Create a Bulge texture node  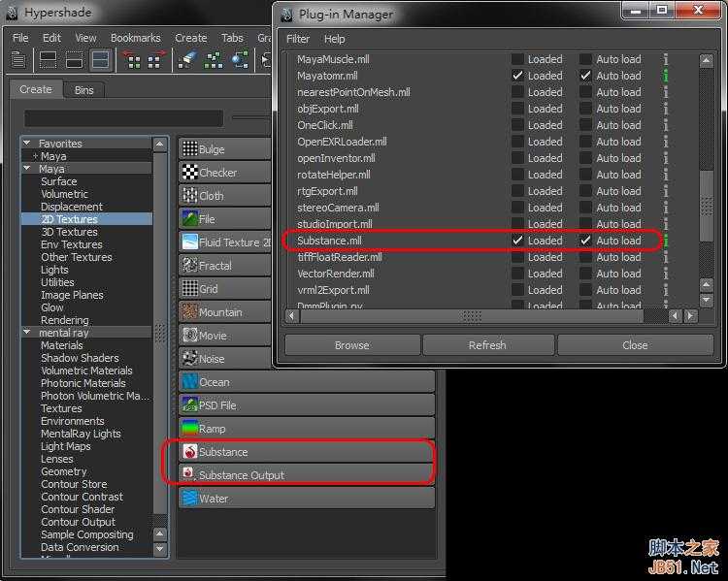click(225, 149)
